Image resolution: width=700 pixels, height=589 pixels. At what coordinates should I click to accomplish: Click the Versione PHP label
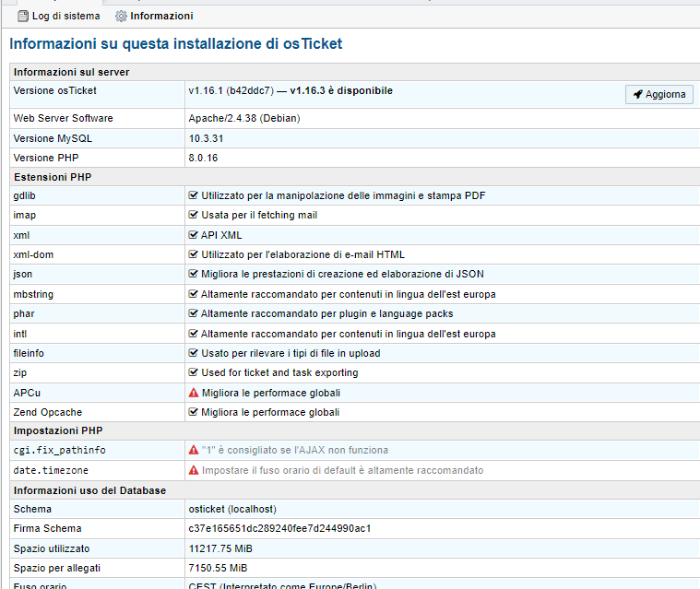pyautogui.click(x=46, y=158)
